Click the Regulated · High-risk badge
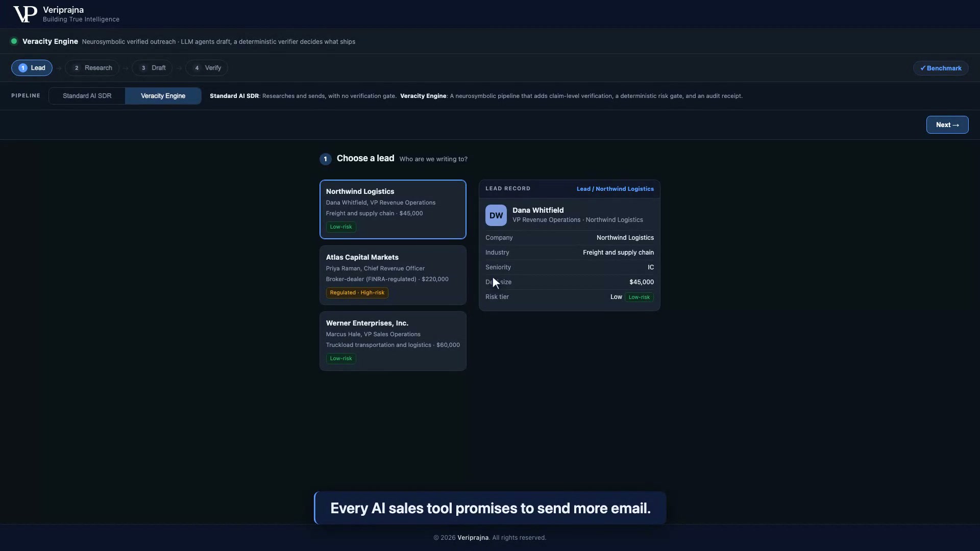 [357, 293]
